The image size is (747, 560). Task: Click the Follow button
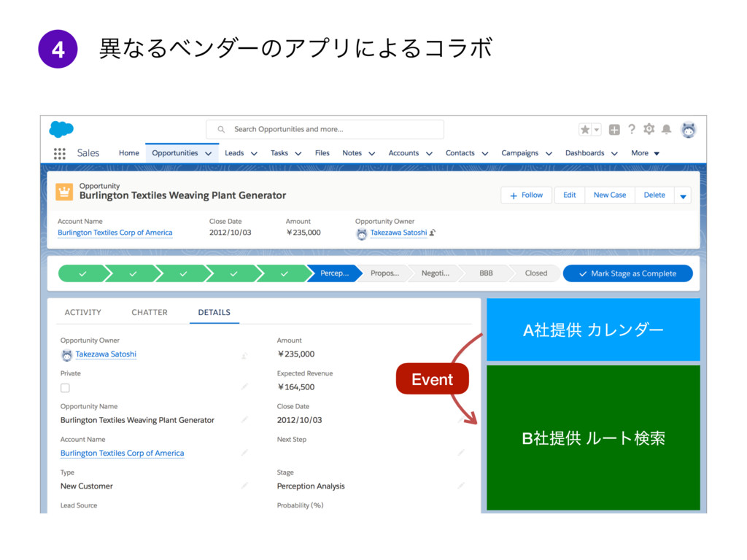(527, 195)
